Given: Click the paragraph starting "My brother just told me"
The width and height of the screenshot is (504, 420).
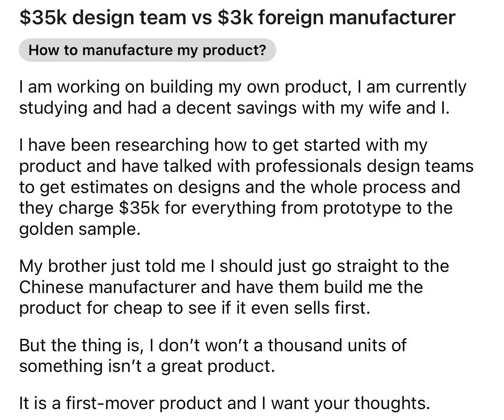Looking at the screenshot, I should [x=234, y=287].
